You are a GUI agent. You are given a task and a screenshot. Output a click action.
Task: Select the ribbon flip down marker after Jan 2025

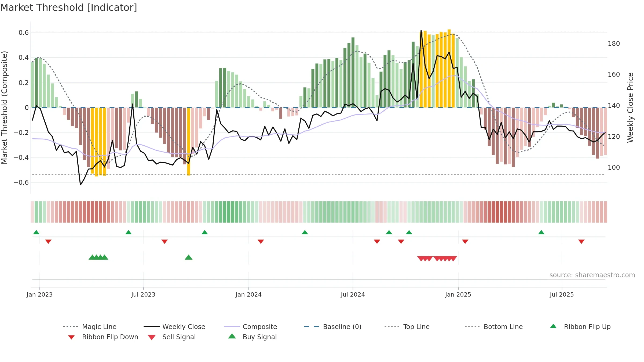point(465,242)
